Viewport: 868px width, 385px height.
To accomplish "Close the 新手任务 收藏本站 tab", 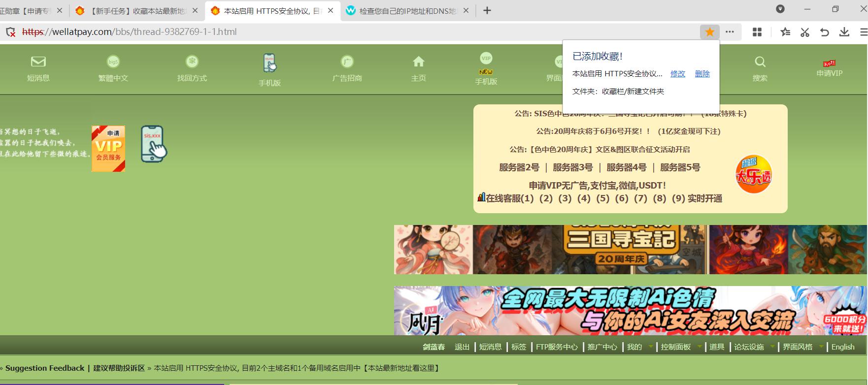I will tap(195, 10).
